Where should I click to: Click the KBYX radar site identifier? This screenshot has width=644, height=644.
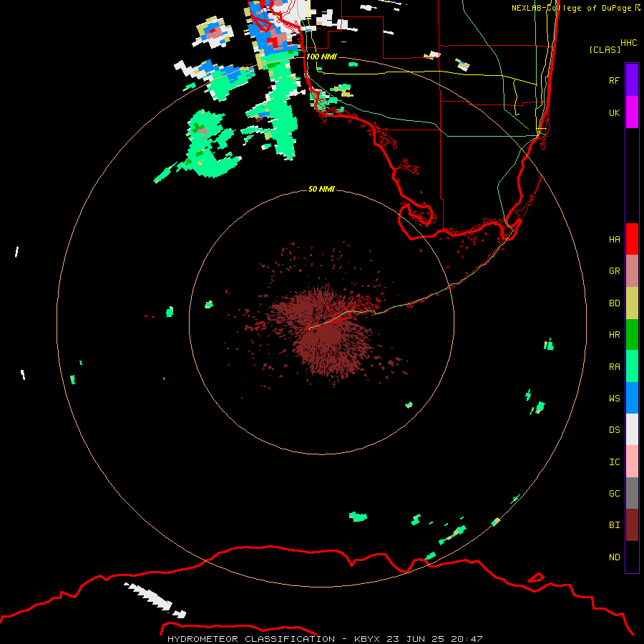[x=367, y=639]
